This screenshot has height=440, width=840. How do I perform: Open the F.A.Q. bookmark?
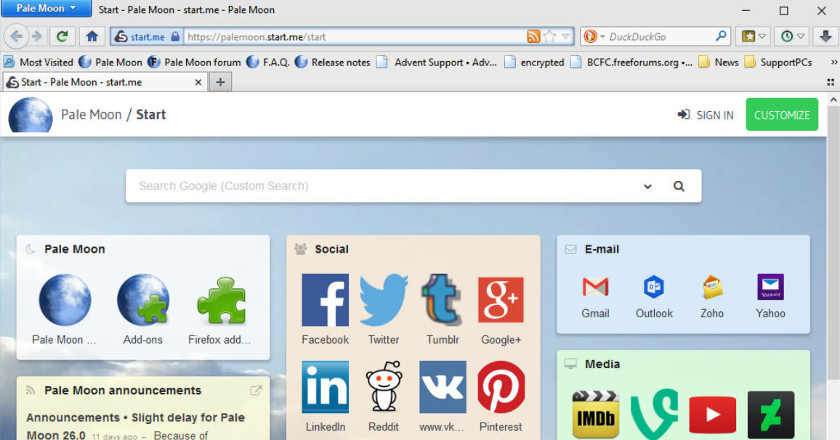(268, 62)
